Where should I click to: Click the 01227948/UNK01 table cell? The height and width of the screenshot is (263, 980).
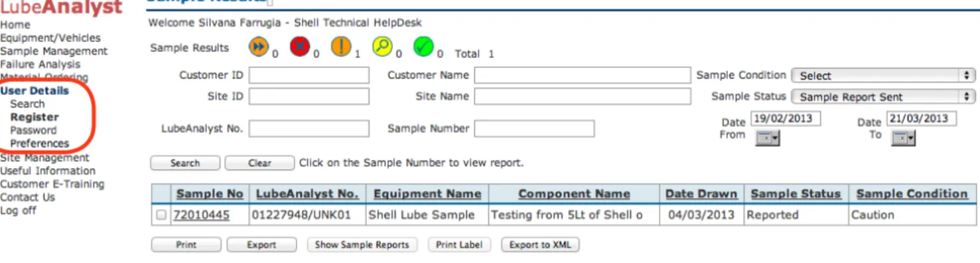coord(307,215)
